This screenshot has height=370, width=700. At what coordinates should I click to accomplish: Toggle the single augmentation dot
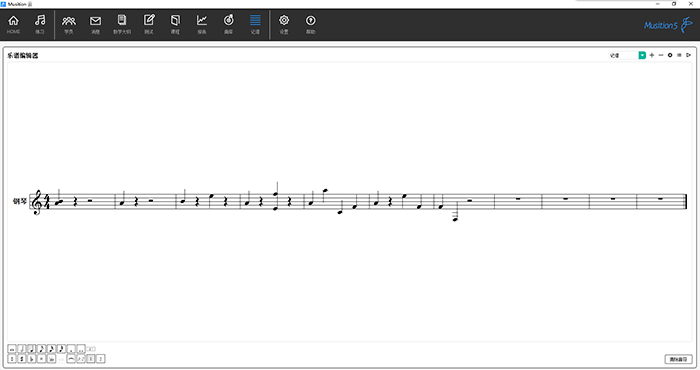pos(71,349)
